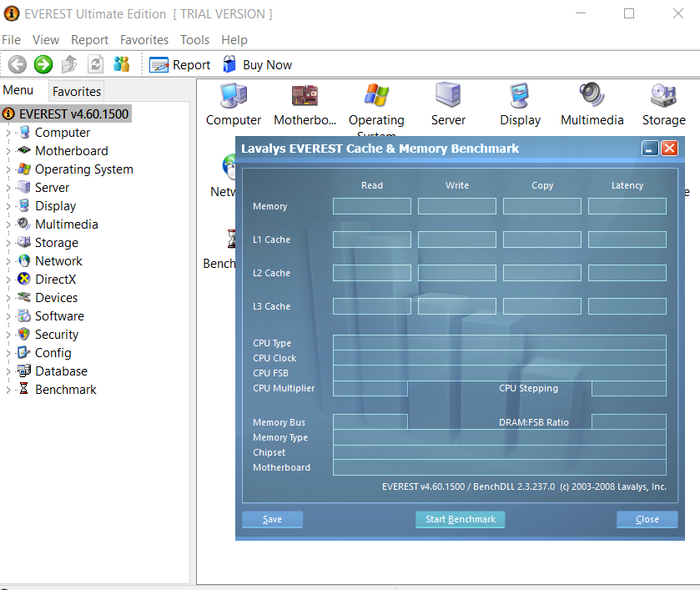This screenshot has width=700, height=590.
Task: Open the Storage icon in main pane
Action: (x=664, y=95)
